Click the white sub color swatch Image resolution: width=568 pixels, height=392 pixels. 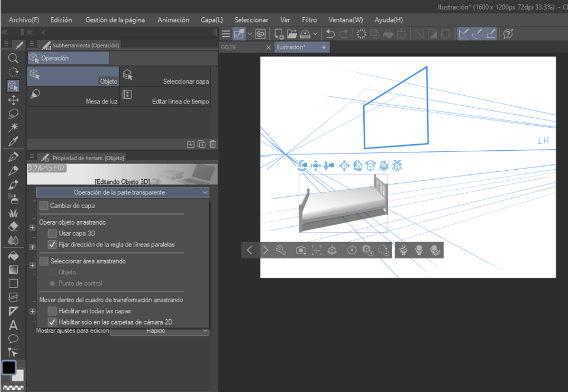[x=19, y=377]
